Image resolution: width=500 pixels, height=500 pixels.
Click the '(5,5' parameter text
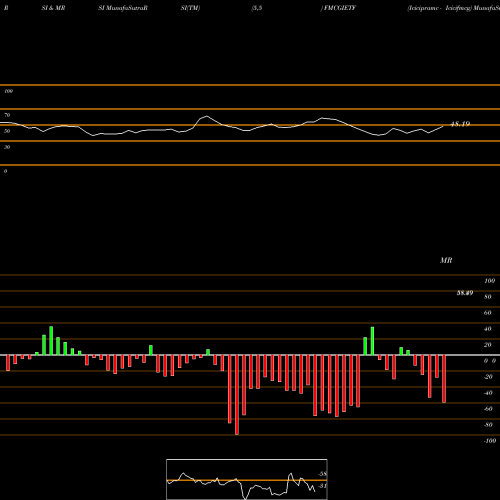(257, 8)
